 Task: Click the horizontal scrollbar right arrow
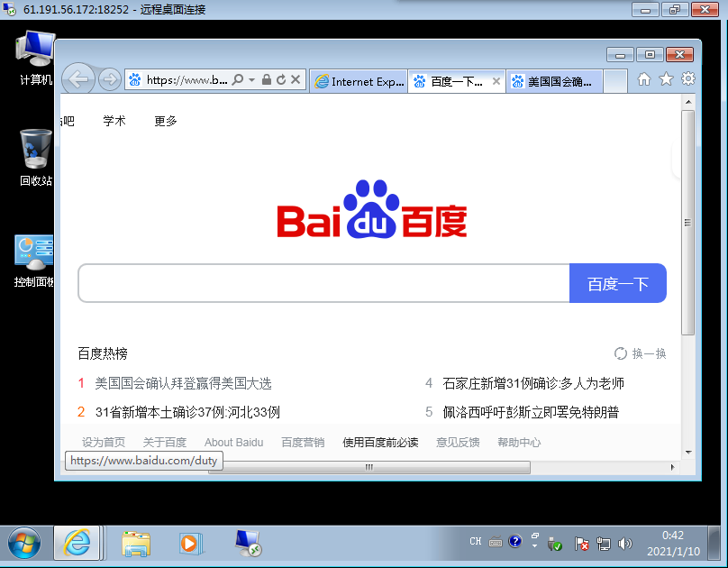[673, 467]
